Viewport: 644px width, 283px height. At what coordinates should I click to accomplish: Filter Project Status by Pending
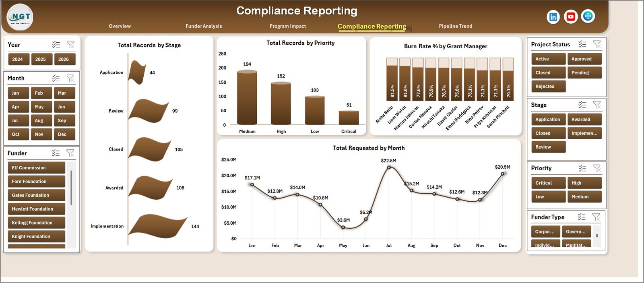[x=584, y=72]
